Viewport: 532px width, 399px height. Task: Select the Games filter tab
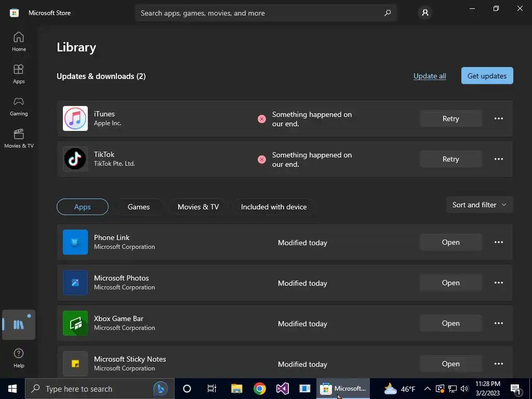pyautogui.click(x=138, y=207)
